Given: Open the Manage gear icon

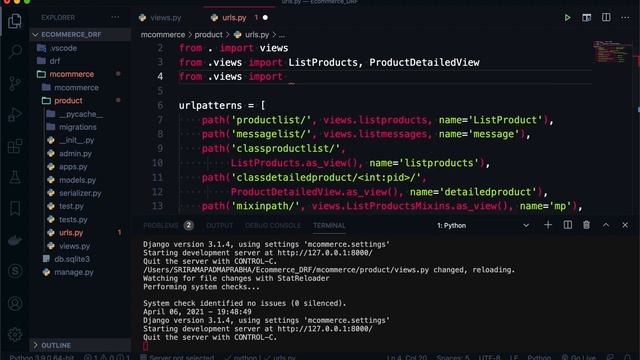Looking at the screenshot, I should [15, 335].
